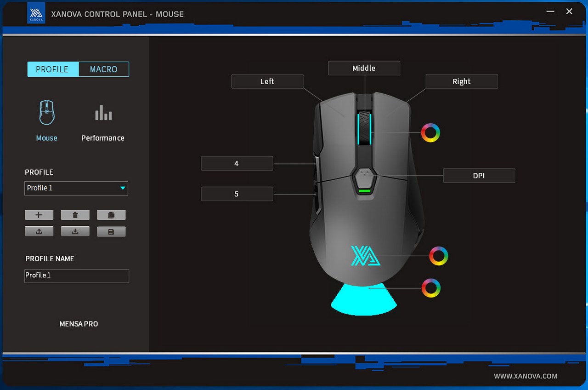
Task: Configure the Right mouse button assignment
Action: pos(462,81)
